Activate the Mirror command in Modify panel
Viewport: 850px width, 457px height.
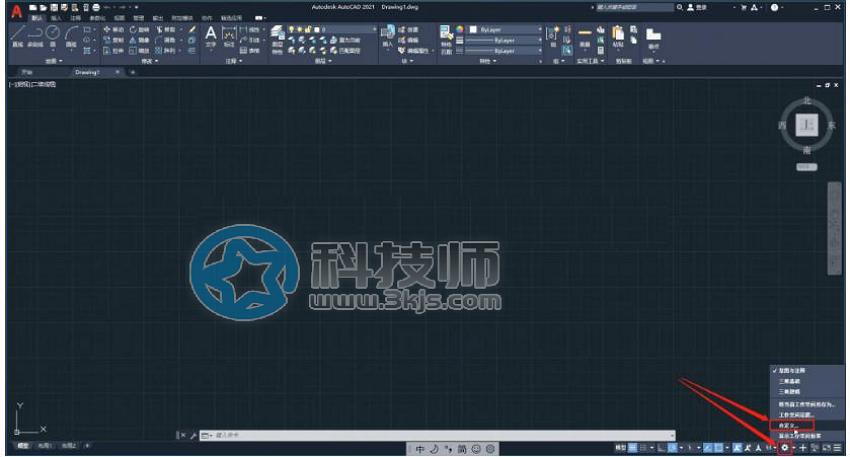[139, 40]
